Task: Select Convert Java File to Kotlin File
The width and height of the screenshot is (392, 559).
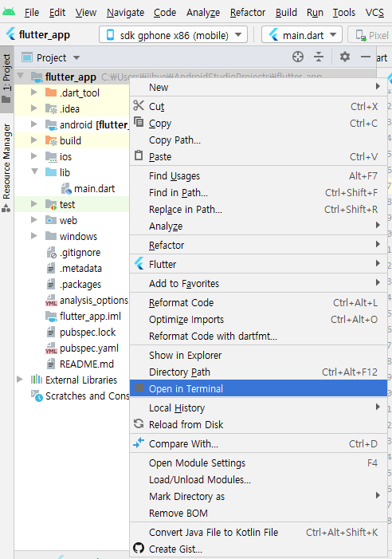Action: 258,532
